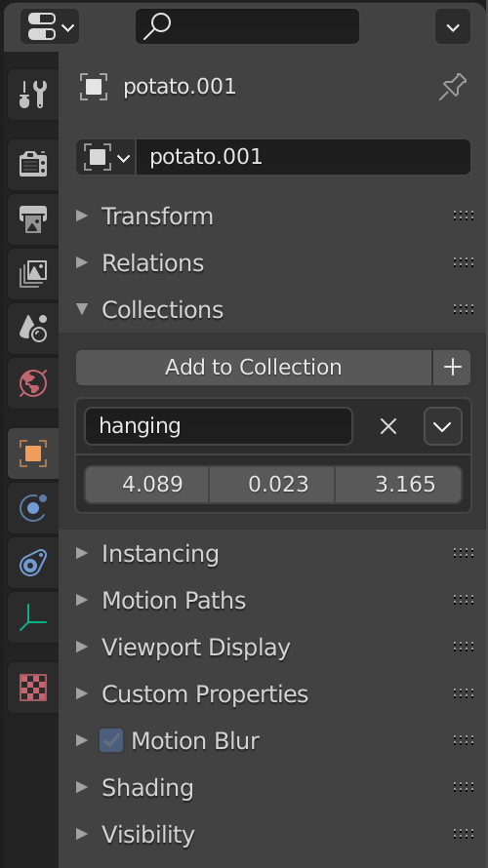
Task: Open the Scene properties tab
Action: coord(33,328)
